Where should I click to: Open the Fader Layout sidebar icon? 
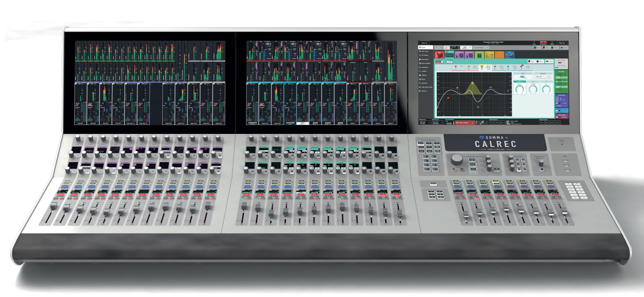[x=426, y=51]
